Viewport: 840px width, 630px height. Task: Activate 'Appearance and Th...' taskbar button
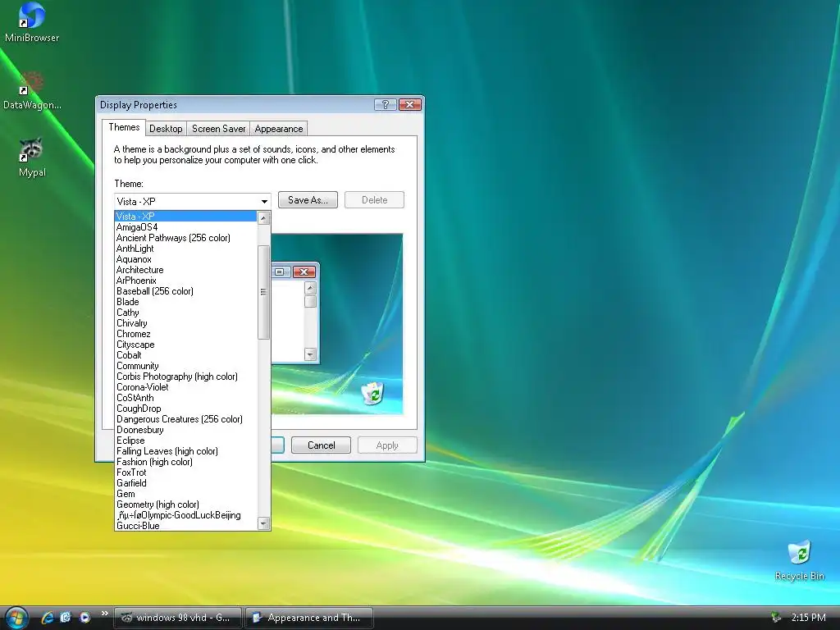click(x=308, y=618)
